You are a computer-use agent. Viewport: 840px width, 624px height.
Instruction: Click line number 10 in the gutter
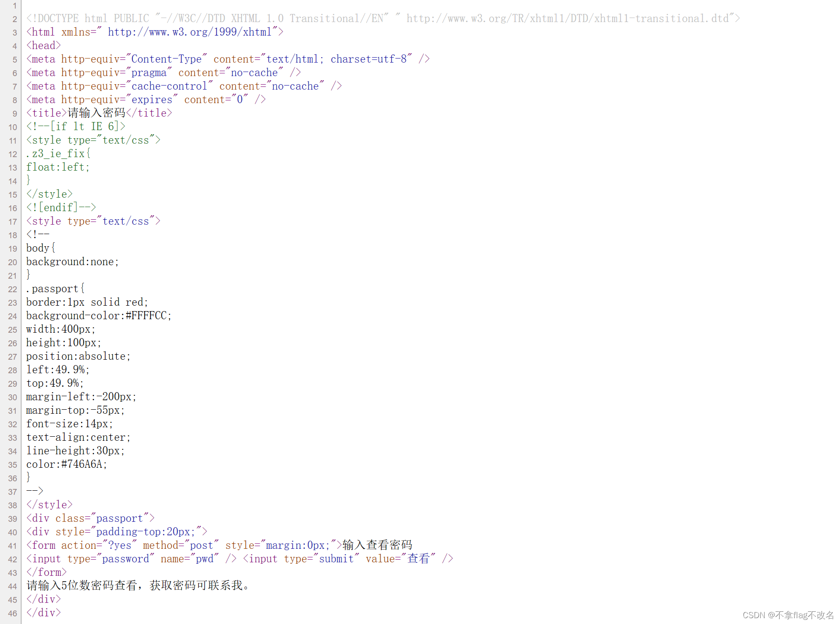(12, 127)
